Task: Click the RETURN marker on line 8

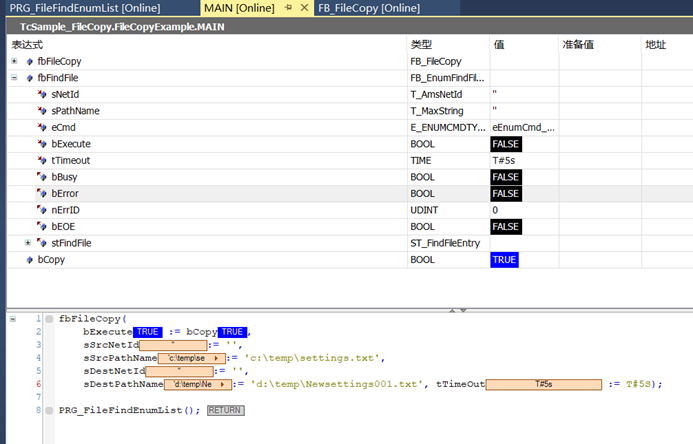Action: tap(225, 410)
